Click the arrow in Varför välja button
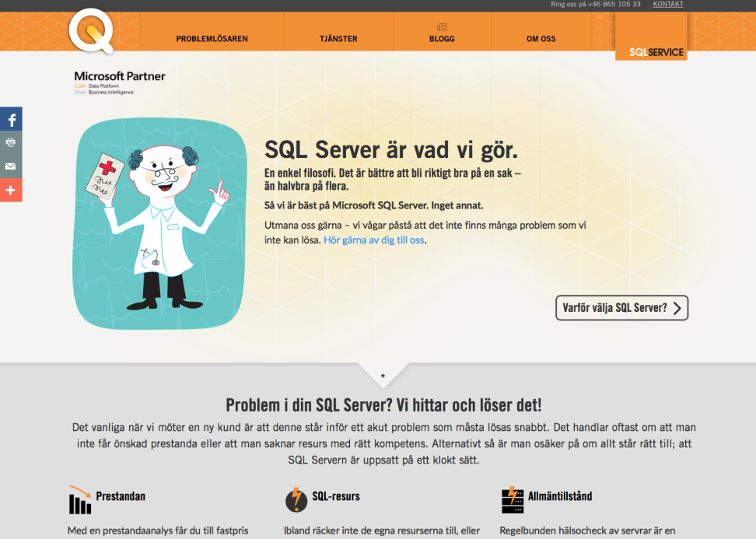Viewport: 756px width, 539px height. coord(677,308)
